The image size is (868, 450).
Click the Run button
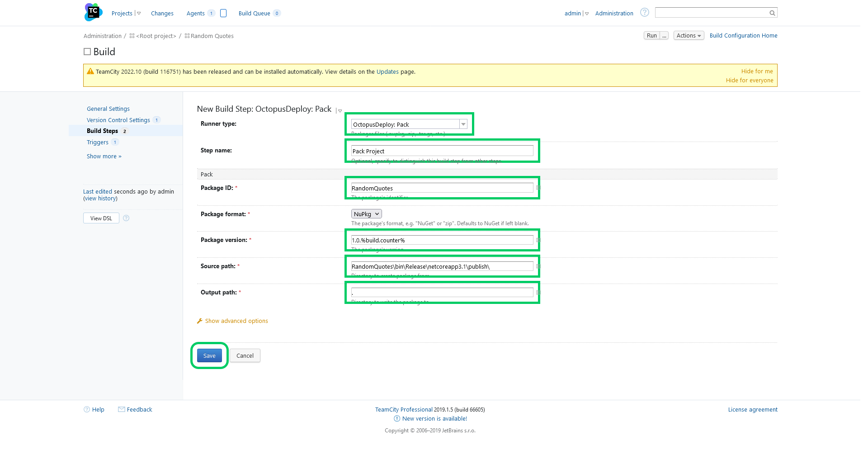point(652,36)
